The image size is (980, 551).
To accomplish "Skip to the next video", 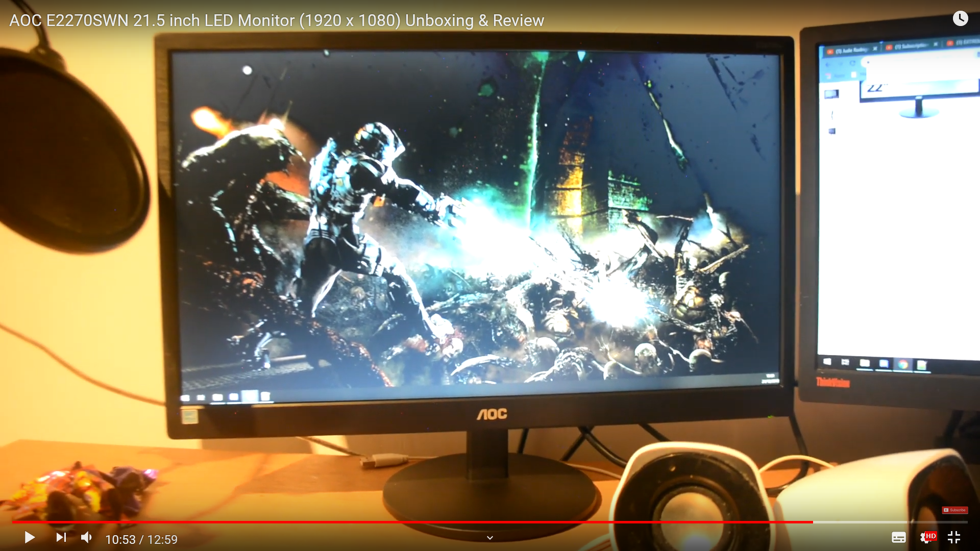I will [x=61, y=537].
